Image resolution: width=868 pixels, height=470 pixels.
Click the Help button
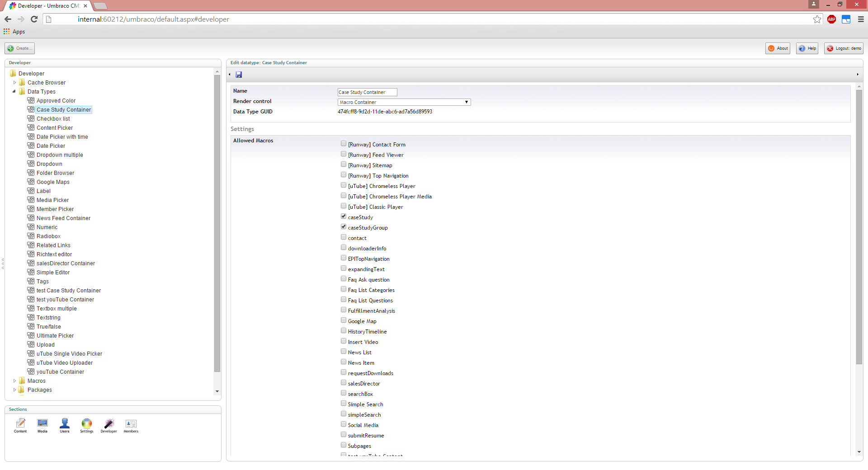pos(807,48)
